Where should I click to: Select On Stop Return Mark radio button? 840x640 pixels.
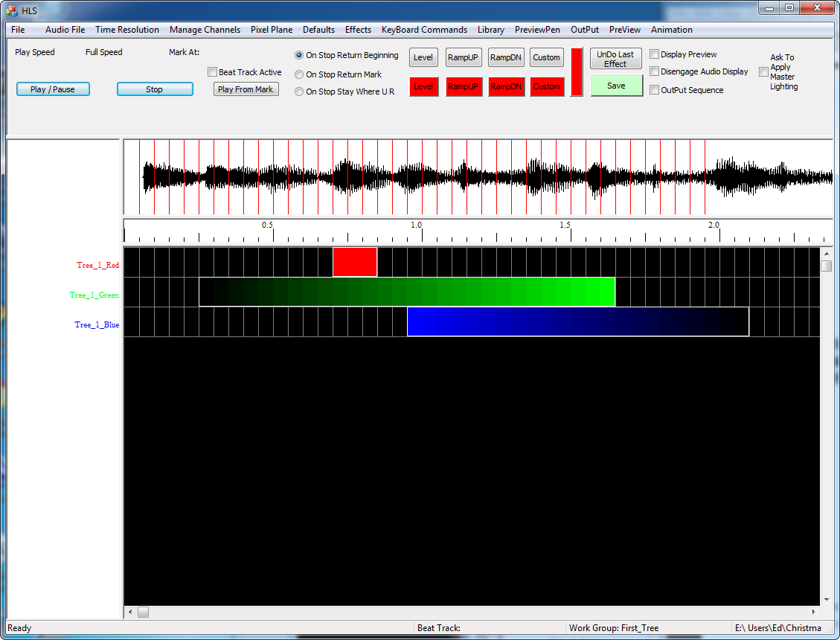click(x=299, y=74)
